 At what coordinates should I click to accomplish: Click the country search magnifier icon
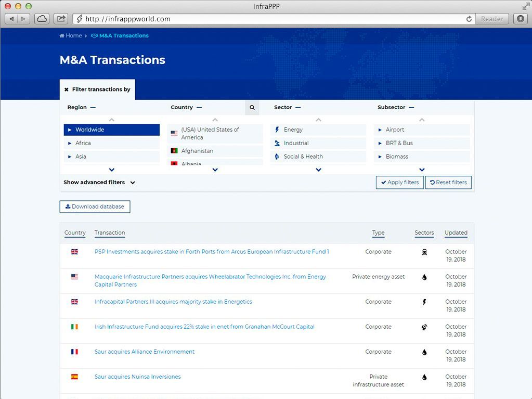coord(252,108)
